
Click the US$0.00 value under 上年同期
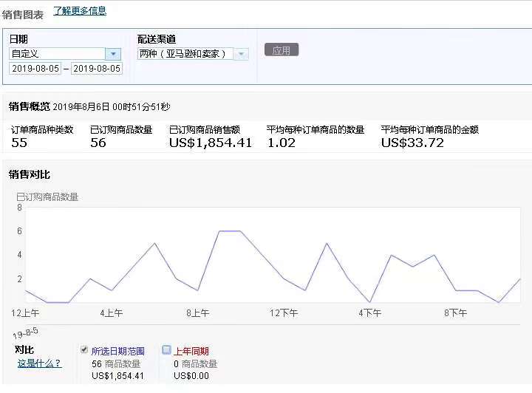point(191,376)
